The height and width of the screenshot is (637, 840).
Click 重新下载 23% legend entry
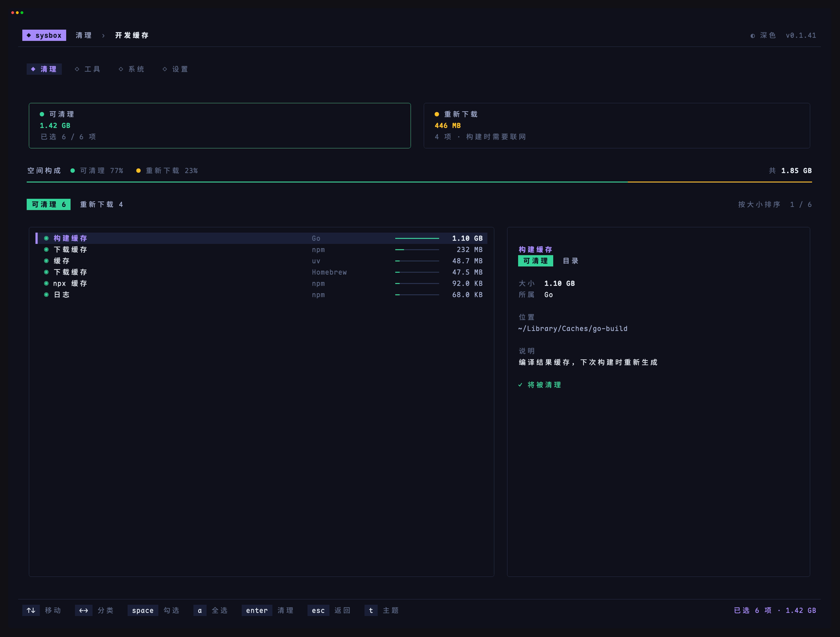tap(167, 171)
